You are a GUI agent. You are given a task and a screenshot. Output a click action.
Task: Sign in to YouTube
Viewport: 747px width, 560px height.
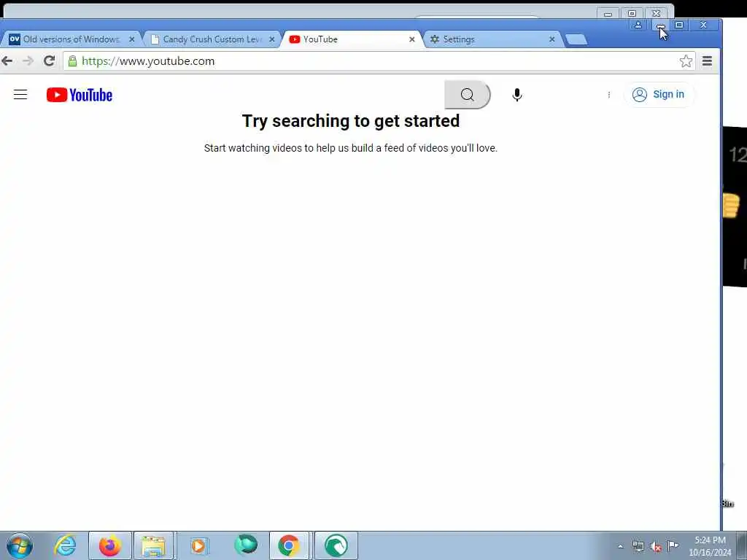coord(659,94)
